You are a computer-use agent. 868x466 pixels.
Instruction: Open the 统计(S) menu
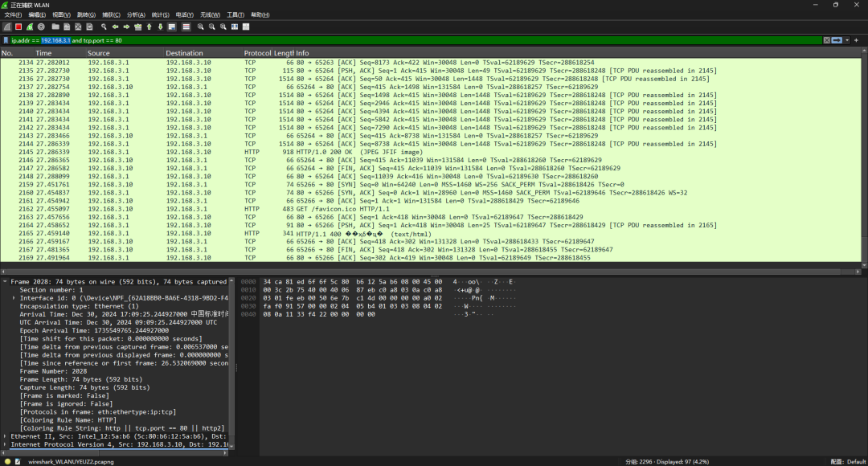tap(161, 15)
